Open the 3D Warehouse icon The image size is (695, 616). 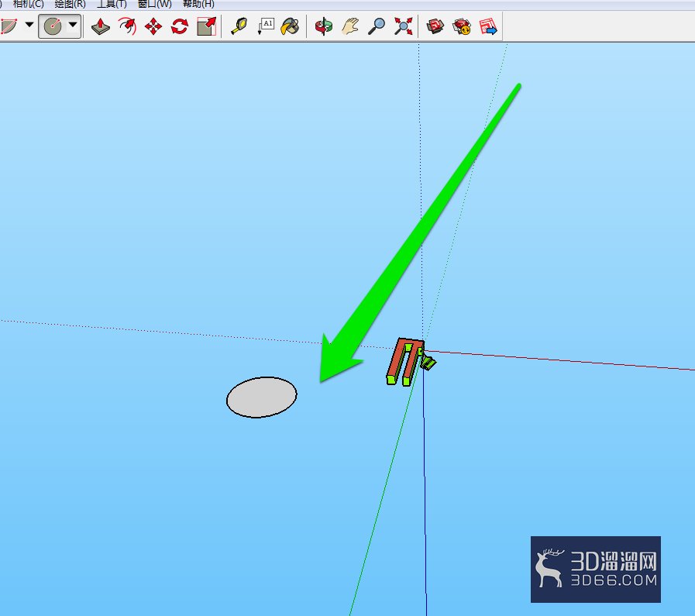435,26
